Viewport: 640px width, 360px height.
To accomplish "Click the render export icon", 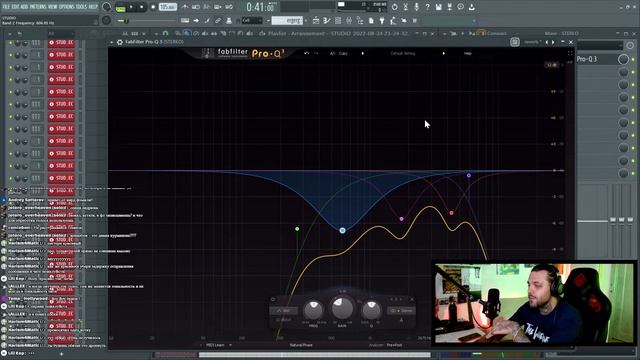I will pos(449,7).
